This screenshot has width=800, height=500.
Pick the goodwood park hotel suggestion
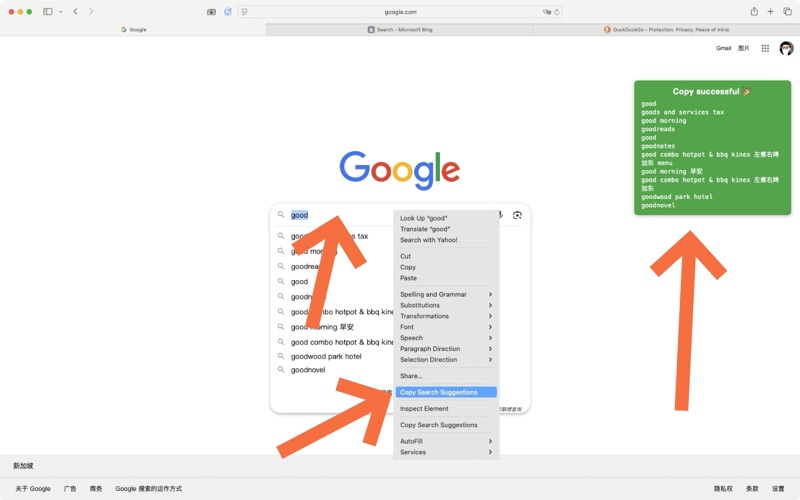(x=326, y=356)
